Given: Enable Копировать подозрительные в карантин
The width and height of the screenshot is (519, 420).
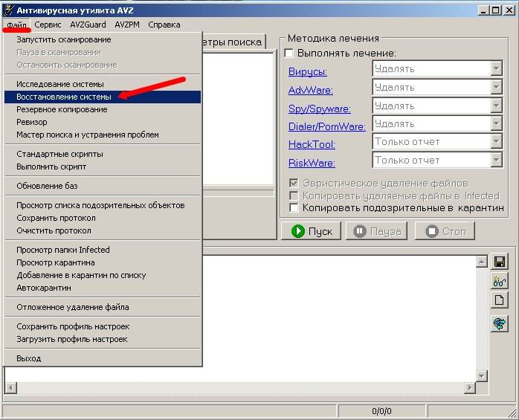Looking at the screenshot, I should click(293, 208).
